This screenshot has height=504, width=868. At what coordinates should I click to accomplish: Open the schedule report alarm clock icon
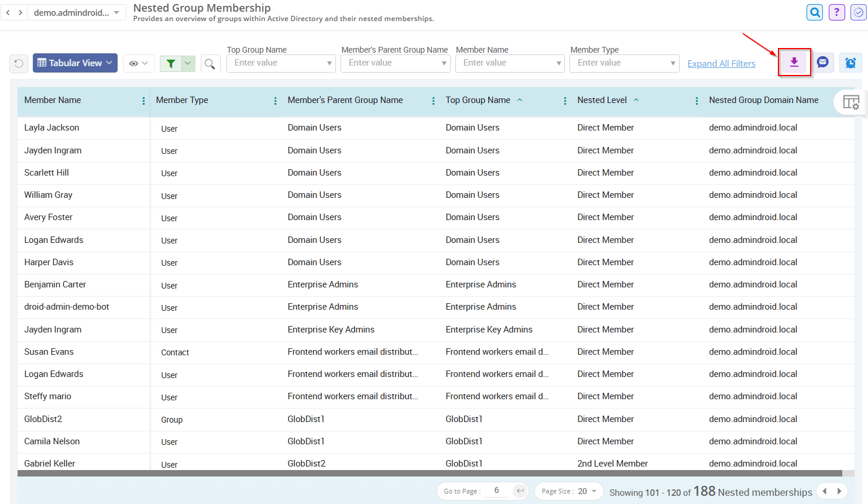pyautogui.click(x=850, y=62)
